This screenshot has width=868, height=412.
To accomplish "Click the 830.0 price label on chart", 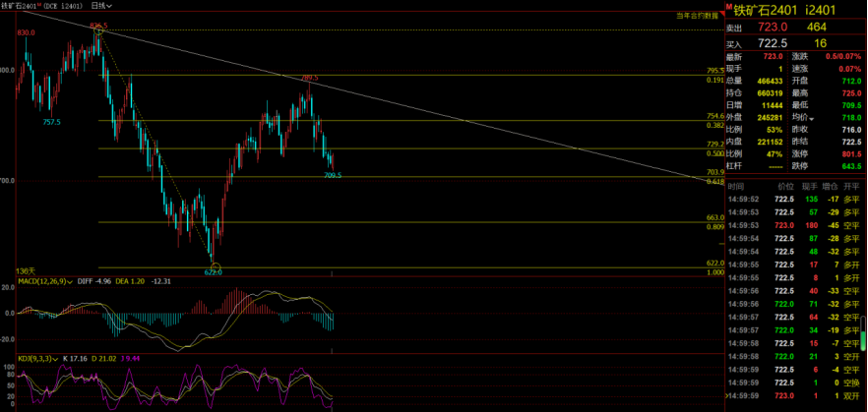I will pos(26,32).
